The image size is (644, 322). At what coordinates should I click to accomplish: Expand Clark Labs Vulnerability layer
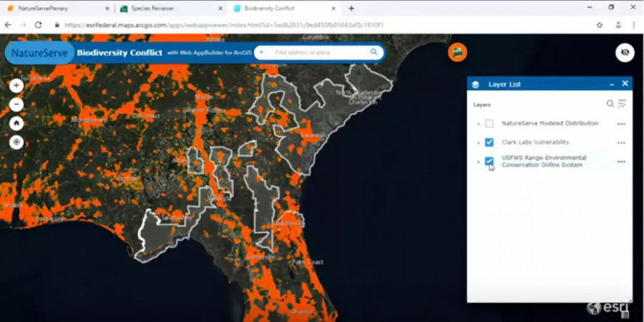coord(478,142)
